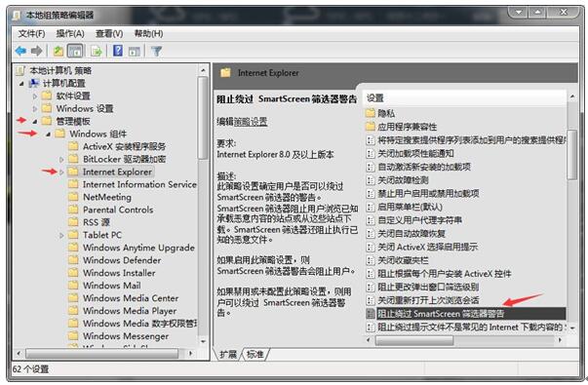
Task: Click policy icon of 关闭故障检测
Action: coord(371,180)
